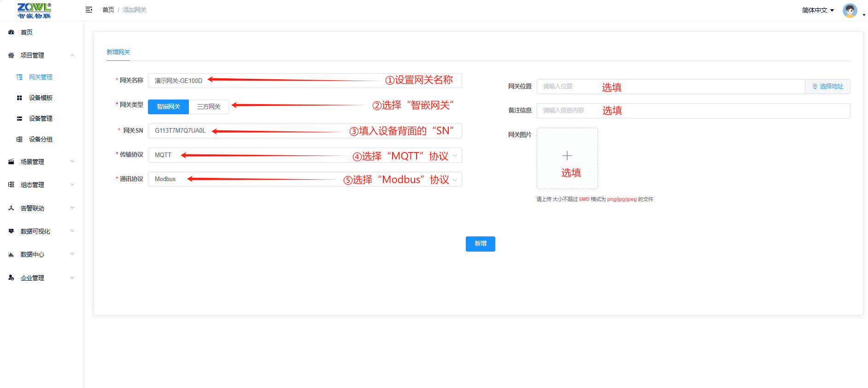868x388 pixels.
Task: Click the 网关管理 list icon in sidebar
Action: point(19,77)
